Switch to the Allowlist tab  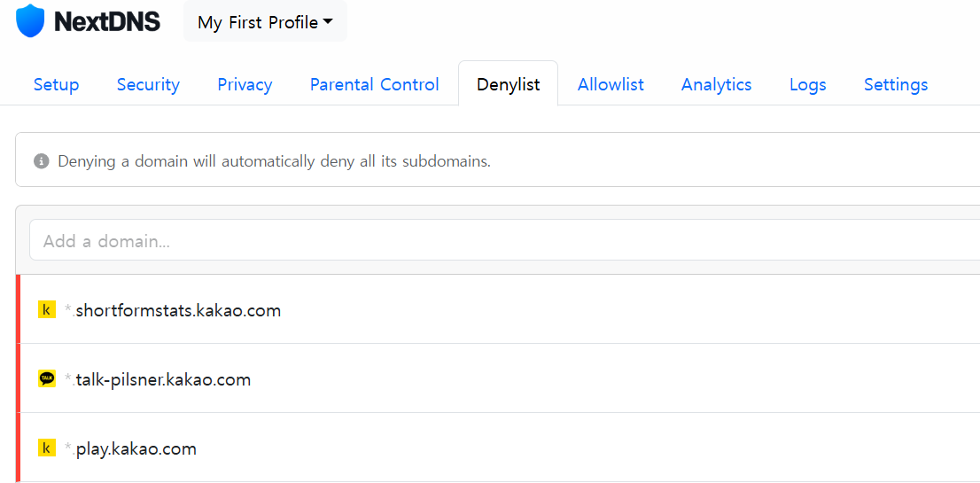click(x=611, y=84)
